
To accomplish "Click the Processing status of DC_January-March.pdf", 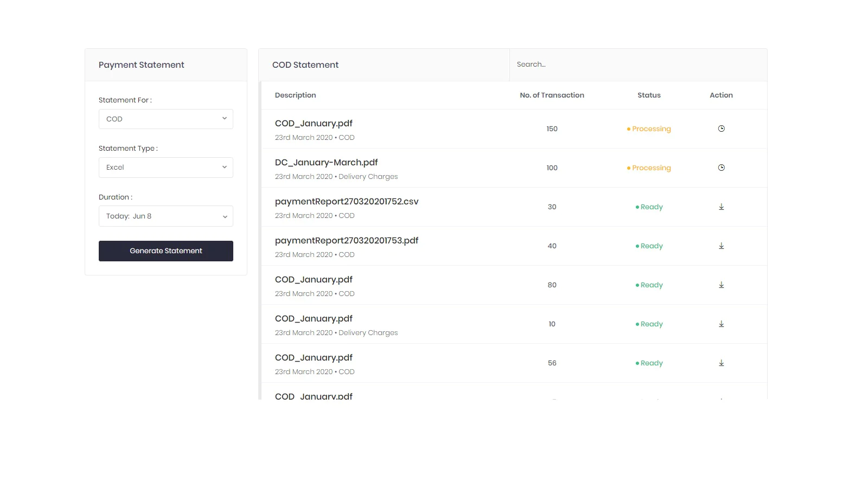I will pos(650,168).
